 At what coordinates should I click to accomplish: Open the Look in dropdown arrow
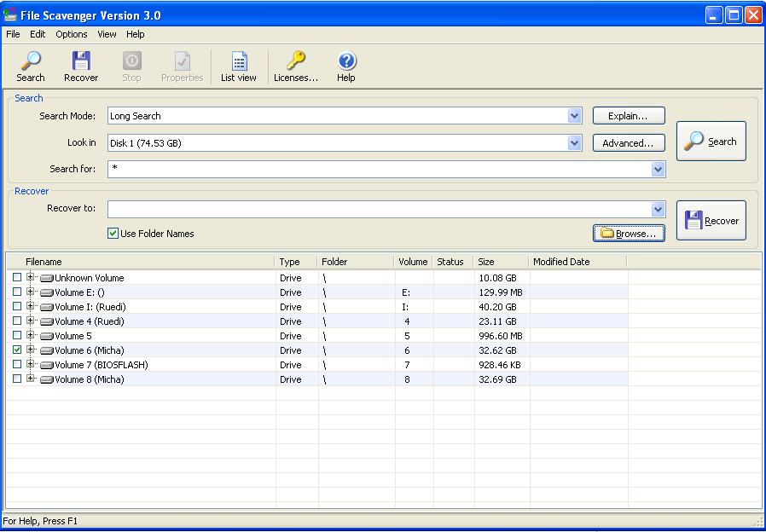click(x=575, y=143)
